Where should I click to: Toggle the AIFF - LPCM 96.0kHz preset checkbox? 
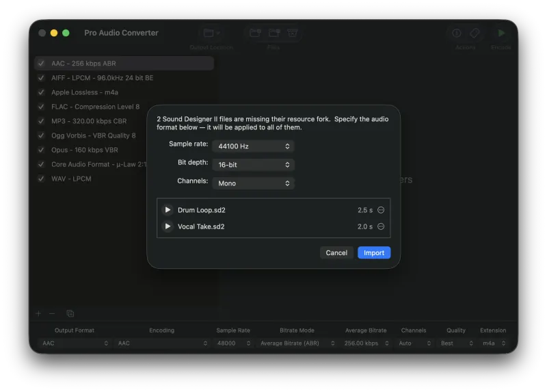click(x=41, y=77)
